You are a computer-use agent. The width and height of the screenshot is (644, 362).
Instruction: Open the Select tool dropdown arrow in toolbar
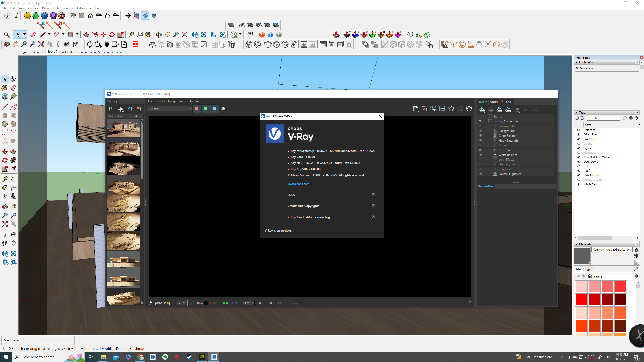tap(24, 35)
